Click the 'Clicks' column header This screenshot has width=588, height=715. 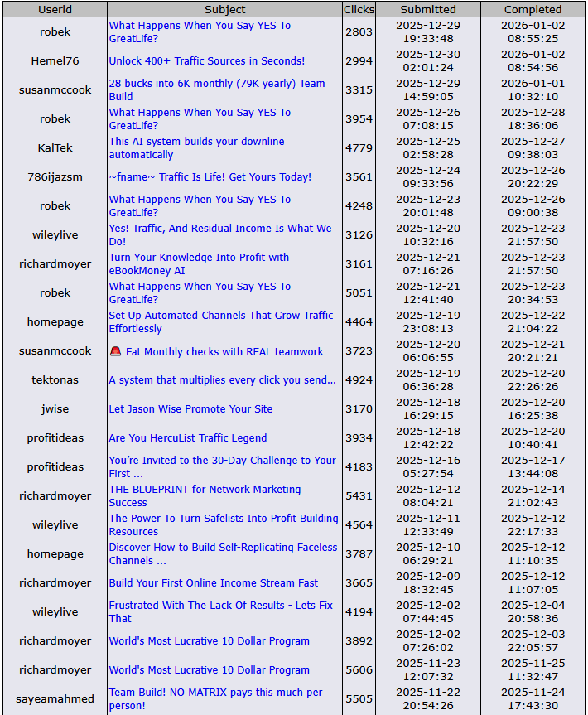coord(359,9)
